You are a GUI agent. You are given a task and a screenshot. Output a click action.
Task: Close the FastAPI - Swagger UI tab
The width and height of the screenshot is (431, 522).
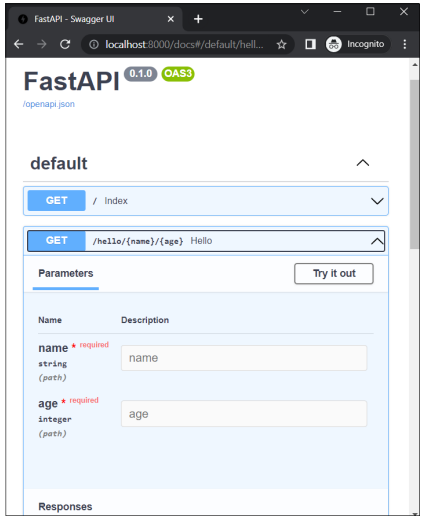[171, 19]
